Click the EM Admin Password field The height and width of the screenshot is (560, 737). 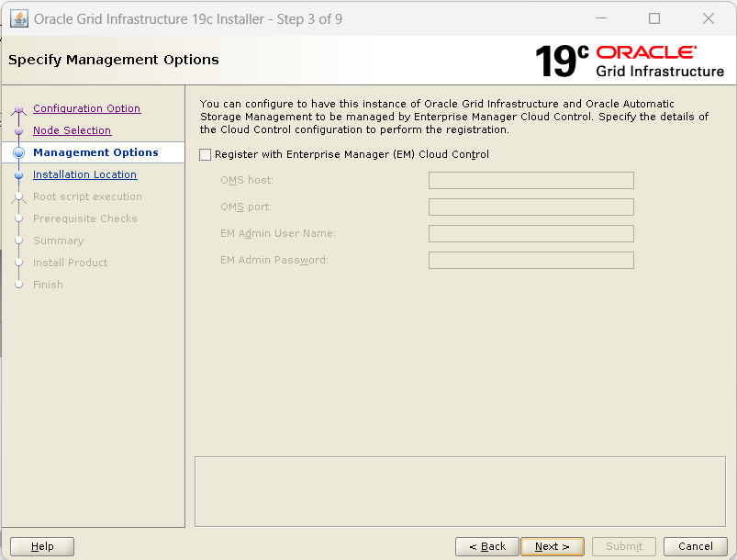[x=531, y=261]
